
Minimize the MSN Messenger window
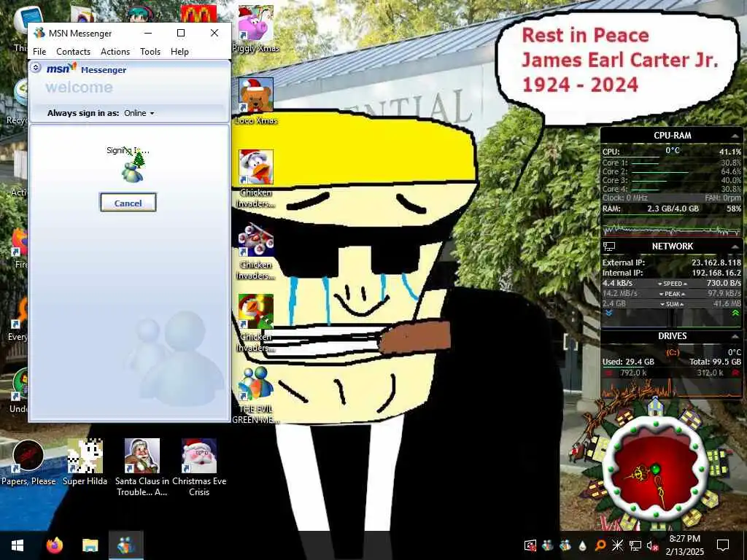coord(148,33)
